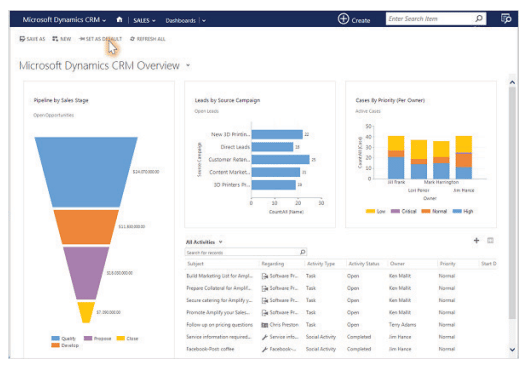The width and height of the screenshot is (527, 368).
Task: Search activities with magnifier icon
Action: point(302,252)
